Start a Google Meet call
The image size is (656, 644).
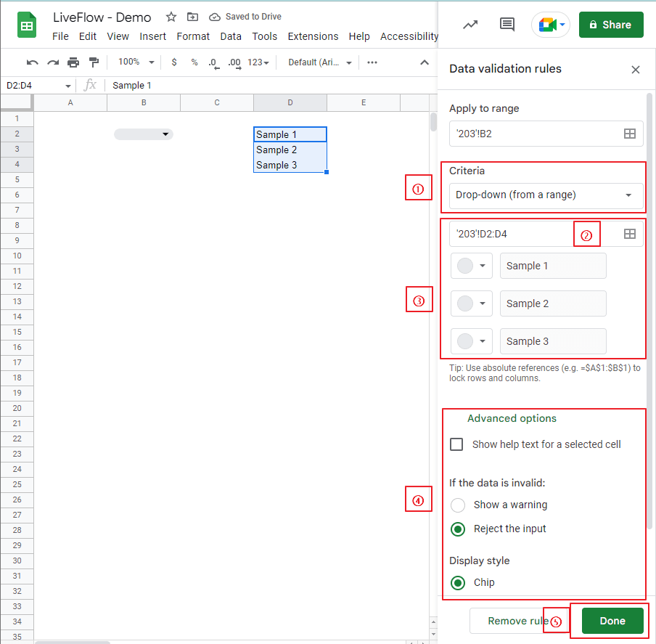tap(547, 25)
